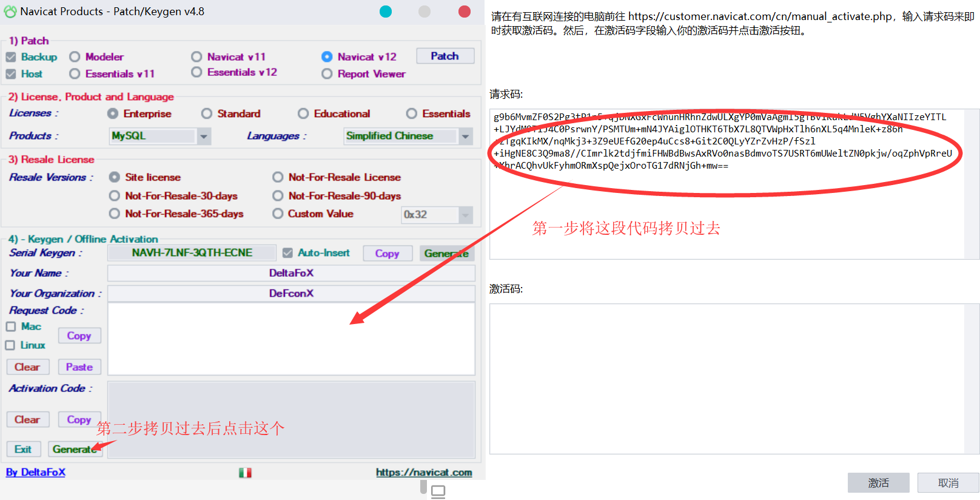
Task: Choose the Essentials license
Action: point(412,113)
